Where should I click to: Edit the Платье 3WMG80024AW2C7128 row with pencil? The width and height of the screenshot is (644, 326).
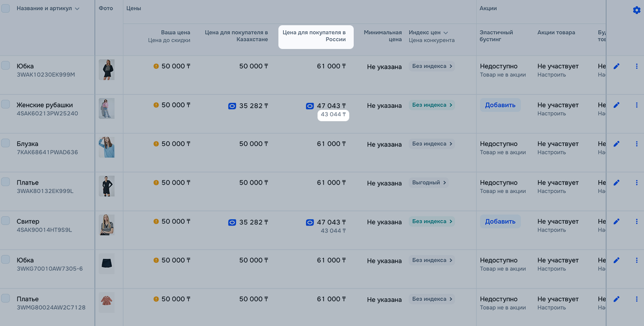[616, 299]
